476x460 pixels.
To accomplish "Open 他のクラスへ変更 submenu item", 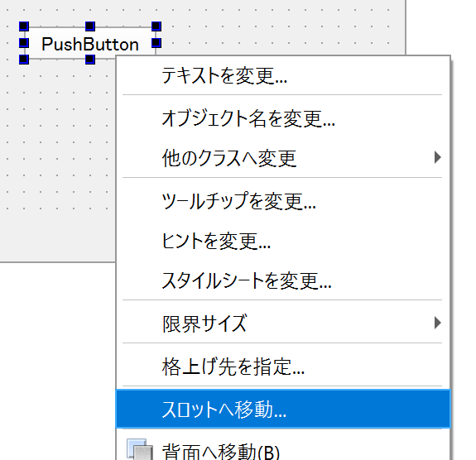I will point(282,157).
